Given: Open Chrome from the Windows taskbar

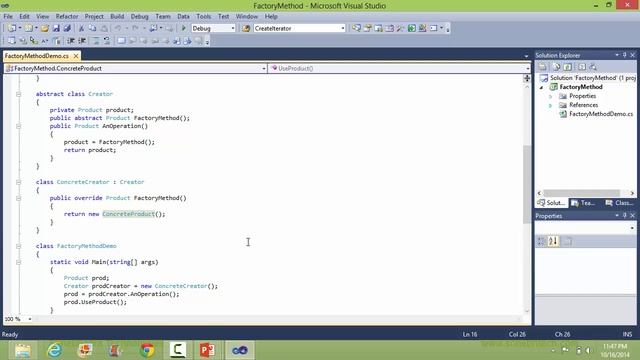Looking at the screenshot, I should [x=147, y=350].
